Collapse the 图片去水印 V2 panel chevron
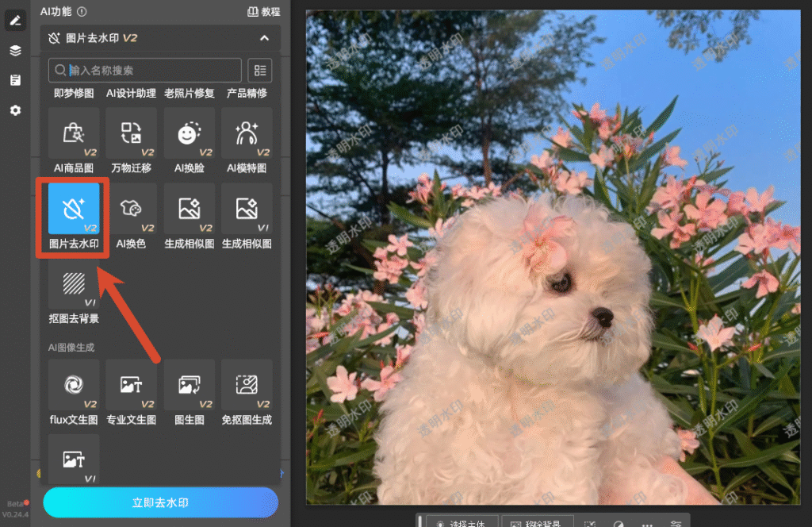This screenshot has width=812, height=527. click(264, 38)
